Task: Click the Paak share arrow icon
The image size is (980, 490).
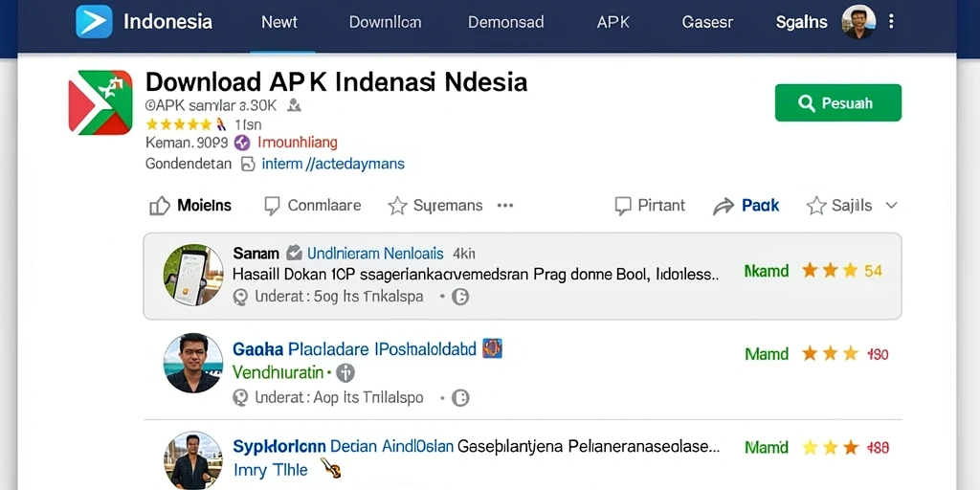Action: [x=724, y=207]
